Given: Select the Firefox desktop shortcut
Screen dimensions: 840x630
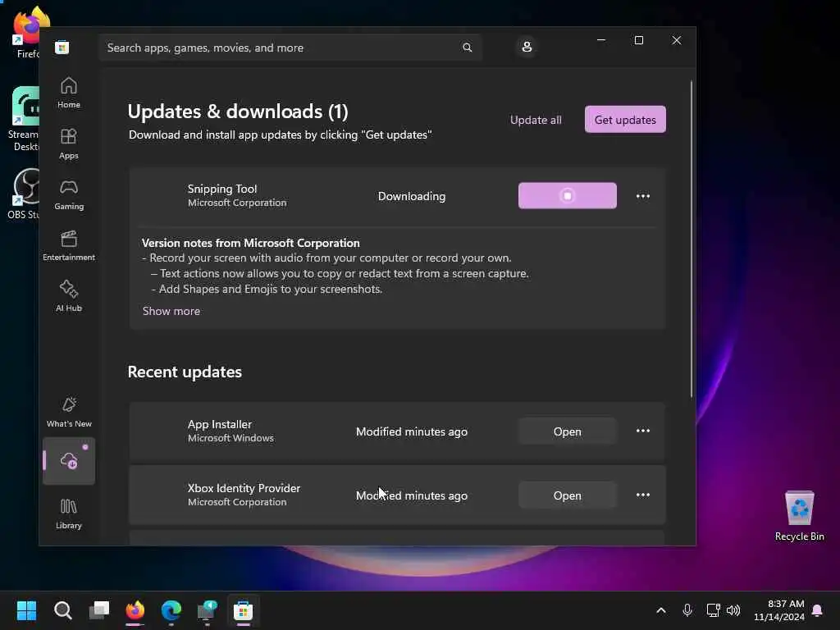Looking at the screenshot, I should [x=27, y=33].
